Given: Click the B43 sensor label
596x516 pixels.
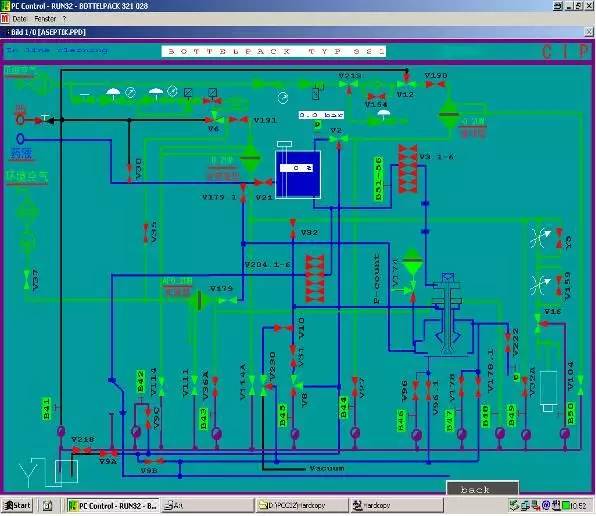Looking at the screenshot, I should [x=203, y=419].
